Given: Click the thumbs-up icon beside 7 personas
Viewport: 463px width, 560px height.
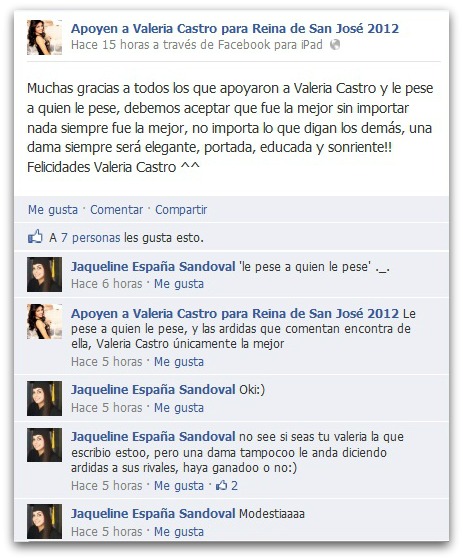Looking at the screenshot, I should pos(35,237).
